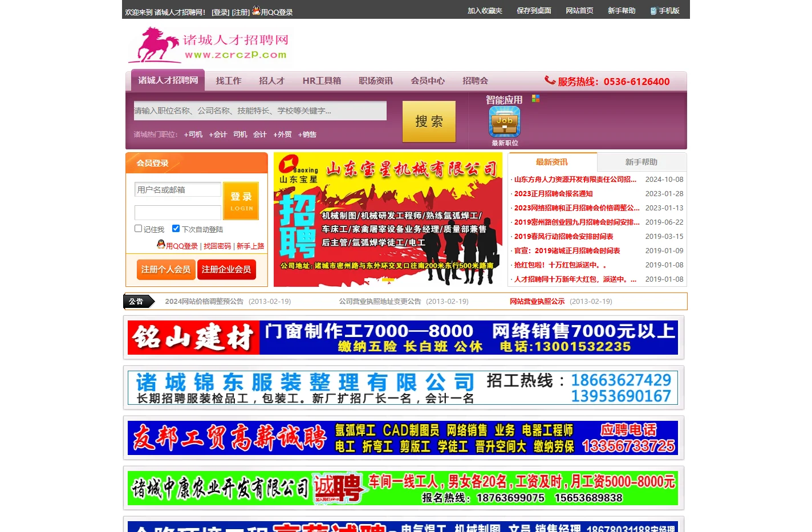The image size is (812, 532).
Task: Open news 2023正月招聘会报名通知
Action: [553, 194]
